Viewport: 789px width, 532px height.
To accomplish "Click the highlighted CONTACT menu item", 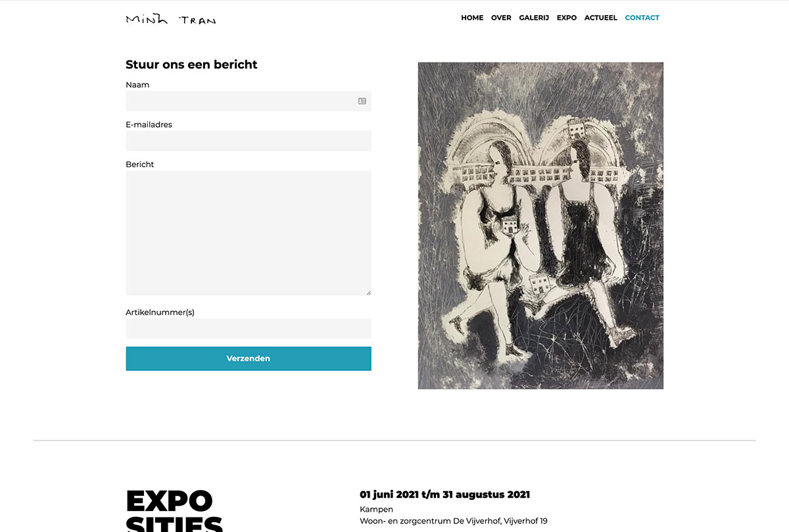I will (642, 18).
